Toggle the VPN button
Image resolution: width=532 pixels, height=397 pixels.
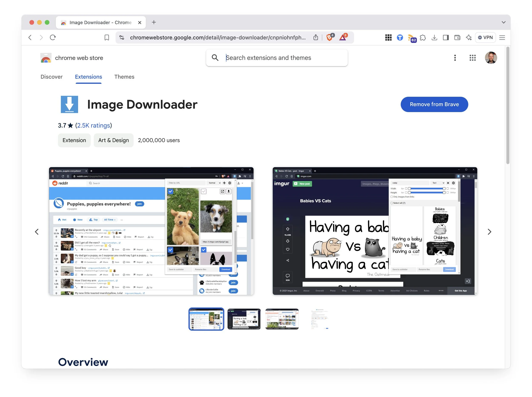point(485,37)
